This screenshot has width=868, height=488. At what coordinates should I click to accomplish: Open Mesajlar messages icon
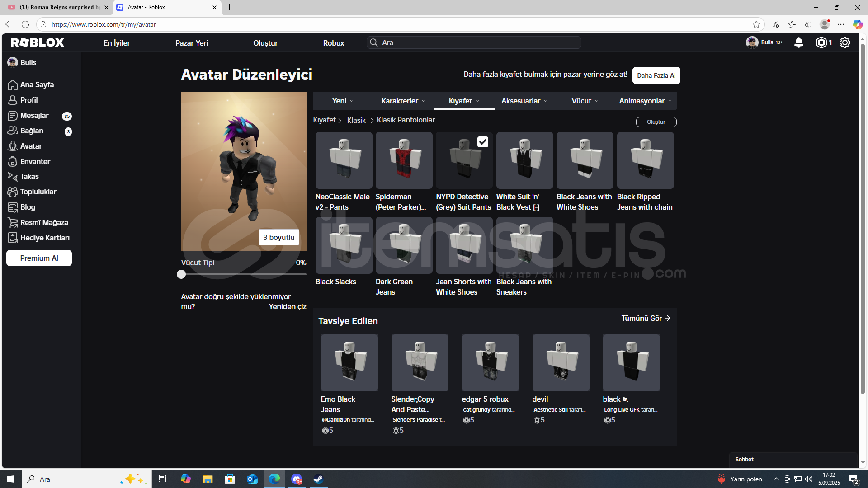[x=13, y=116]
